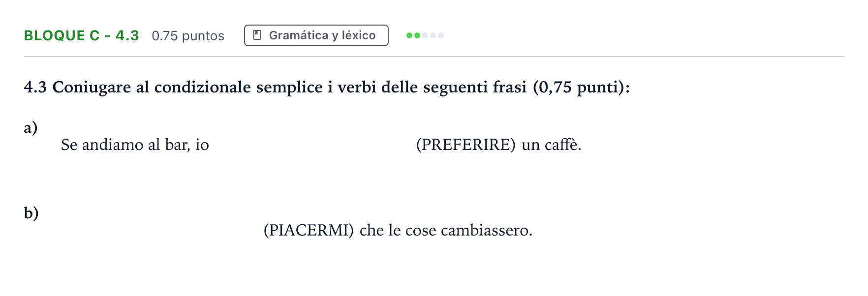Screen dimensions: 868x296
Task: Click the BLOQUE C - 4.3 heading
Action: click(x=82, y=35)
